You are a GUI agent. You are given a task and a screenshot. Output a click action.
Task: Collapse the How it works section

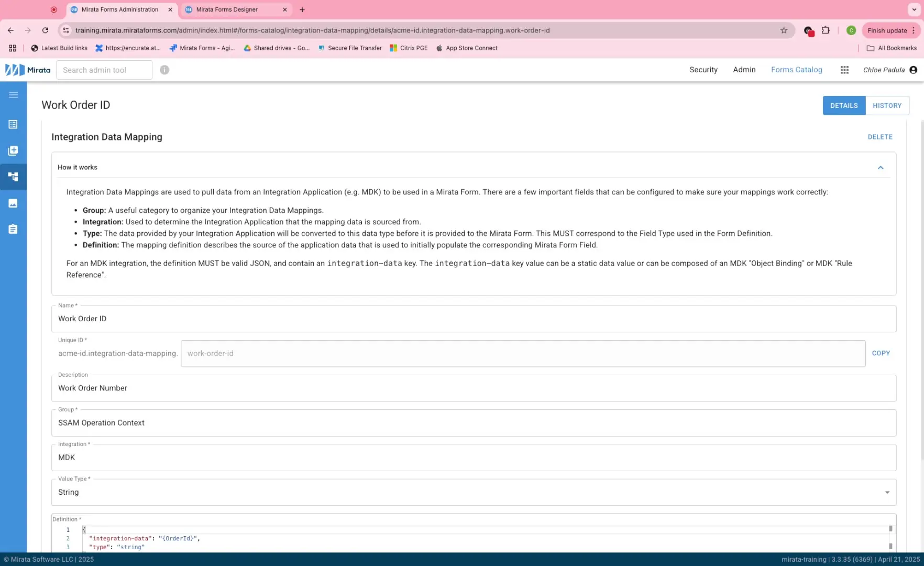(x=880, y=168)
